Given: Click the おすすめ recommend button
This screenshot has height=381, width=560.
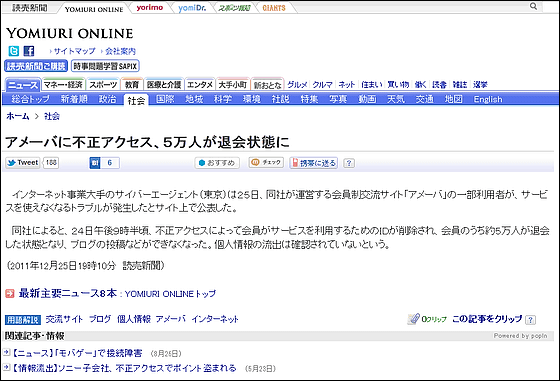Looking at the screenshot, I should tap(217, 163).
